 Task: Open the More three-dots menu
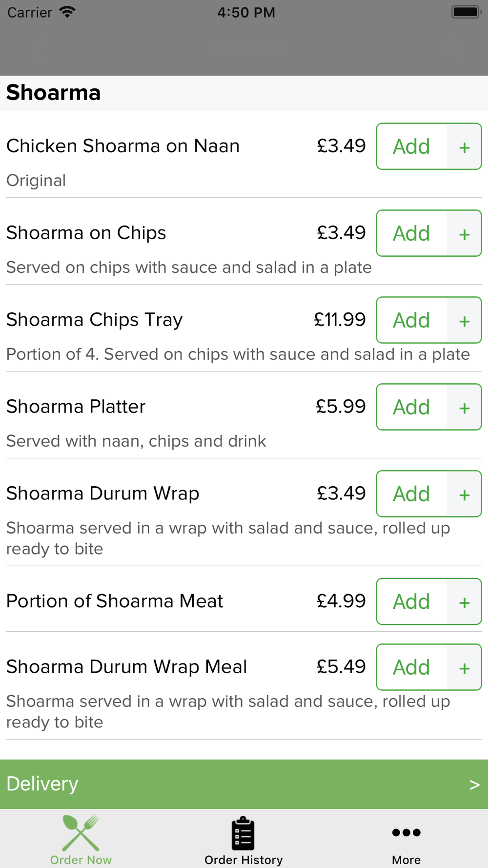click(406, 832)
